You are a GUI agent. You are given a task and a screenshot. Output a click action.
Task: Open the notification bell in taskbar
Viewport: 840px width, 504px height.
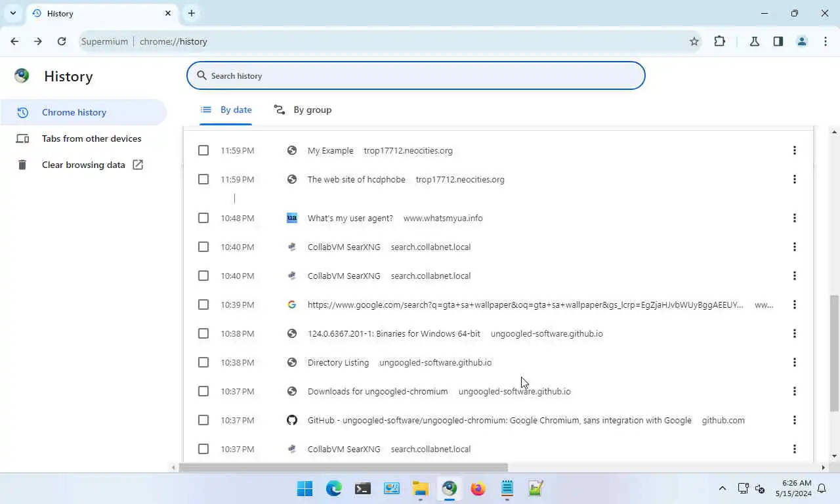coord(822,488)
